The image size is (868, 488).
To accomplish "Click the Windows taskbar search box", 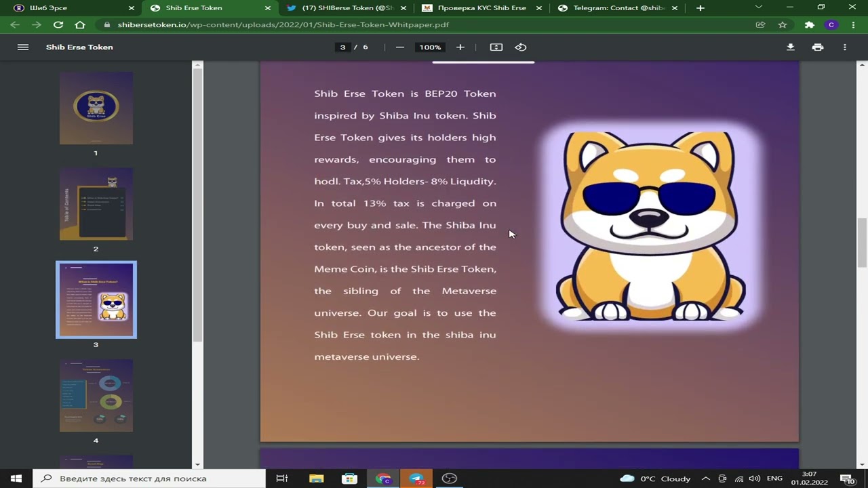I will (x=149, y=479).
